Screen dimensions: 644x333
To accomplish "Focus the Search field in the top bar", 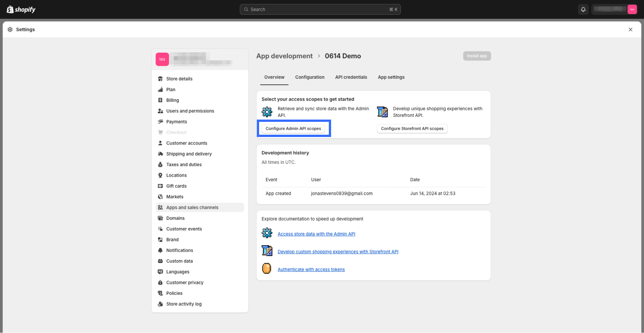I will 320,9.
